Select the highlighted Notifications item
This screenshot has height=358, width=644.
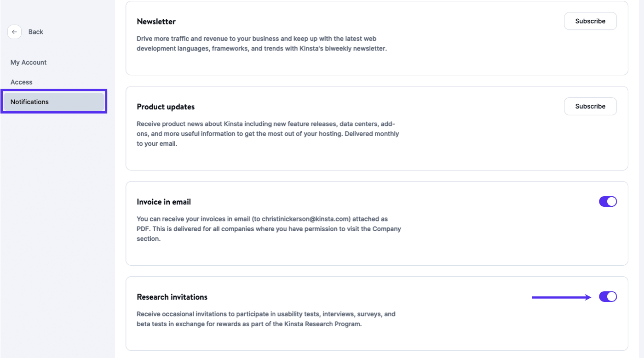29,102
